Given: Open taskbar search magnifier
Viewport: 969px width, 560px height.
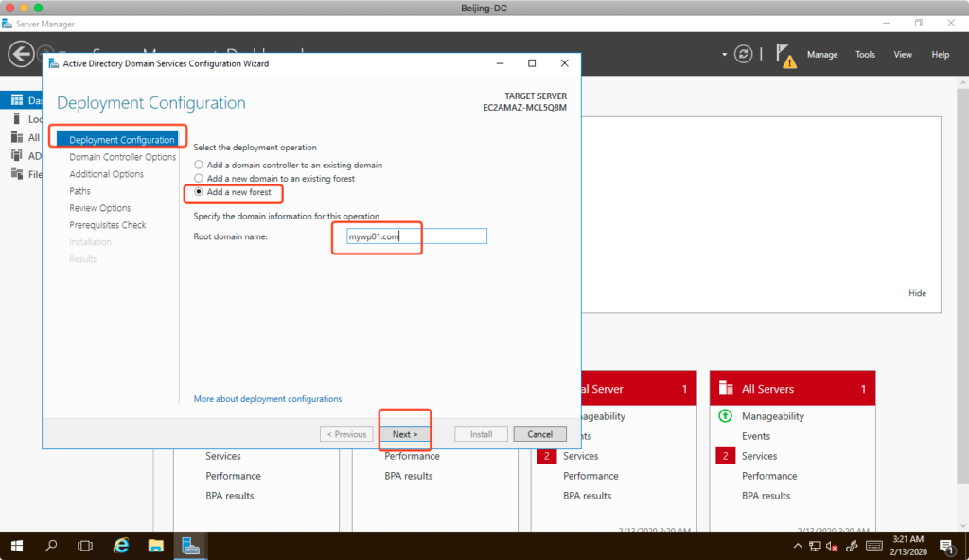Looking at the screenshot, I should click(52, 546).
